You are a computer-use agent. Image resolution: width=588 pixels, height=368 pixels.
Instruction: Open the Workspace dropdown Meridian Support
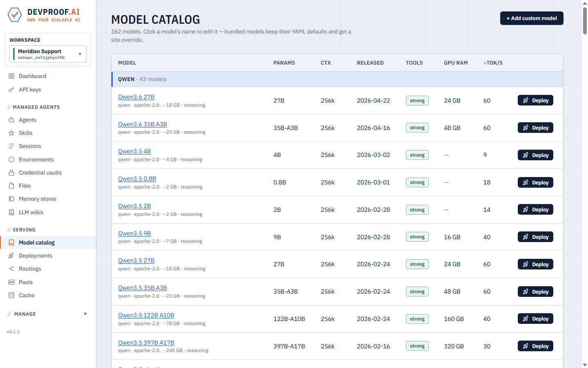tap(48, 54)
